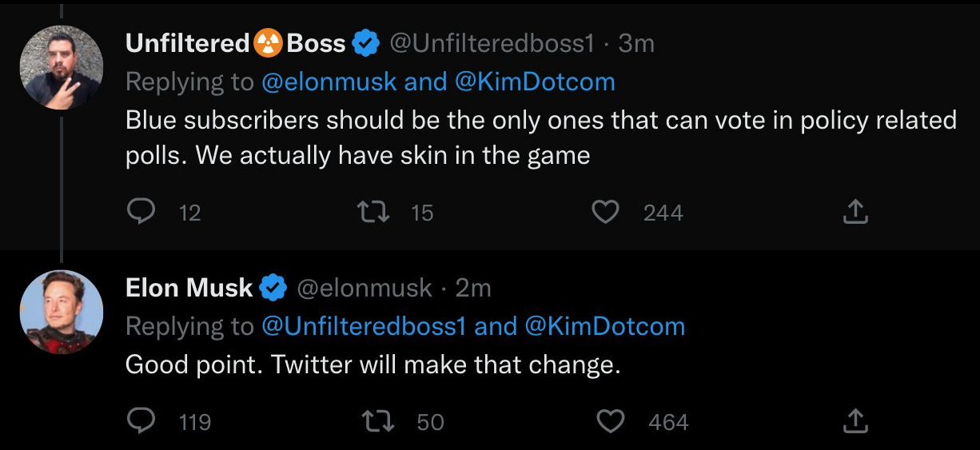
Task: Like Elon Musk's reply tweet
Action: tap(611, 420)
